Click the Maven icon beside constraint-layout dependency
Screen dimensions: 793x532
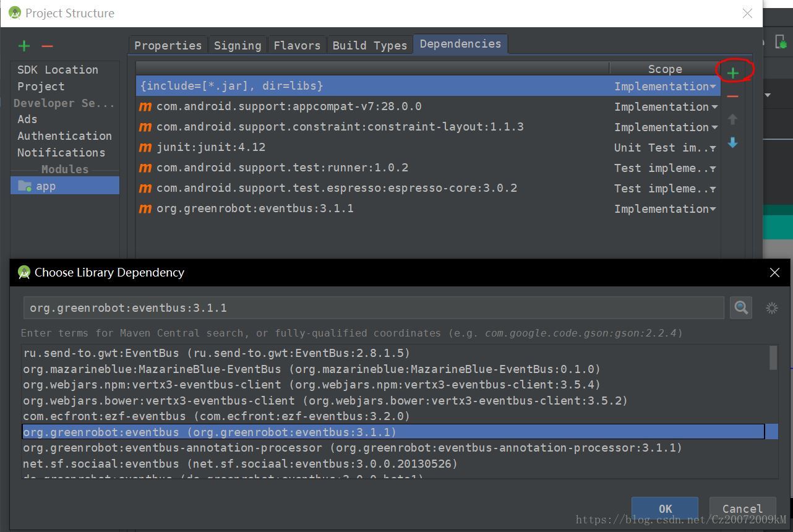click(x=145, y=127)
